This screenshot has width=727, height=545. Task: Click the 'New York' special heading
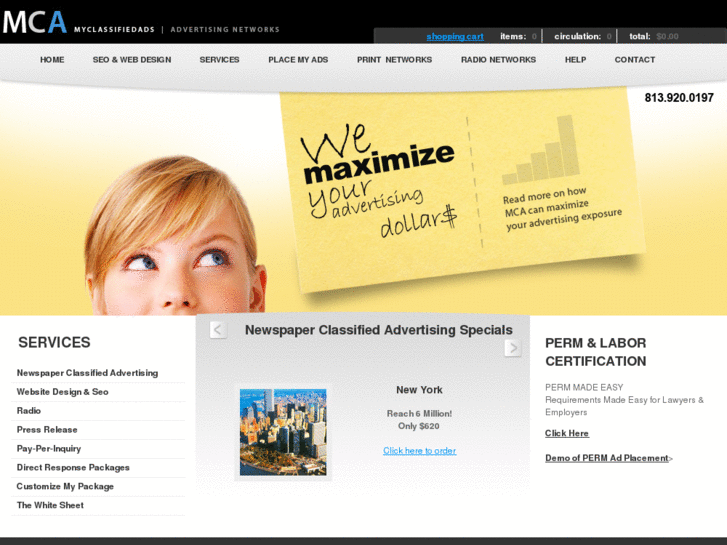(419, 390)
